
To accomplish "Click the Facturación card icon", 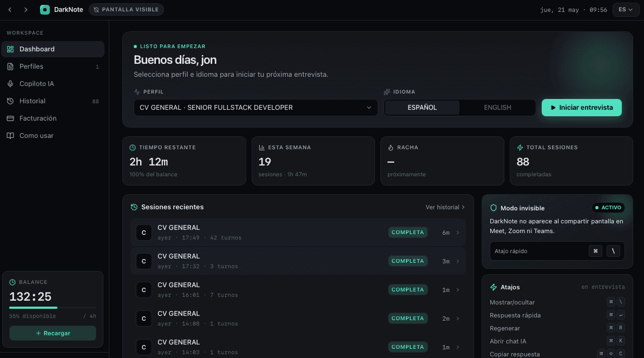I will coord(10,118).
